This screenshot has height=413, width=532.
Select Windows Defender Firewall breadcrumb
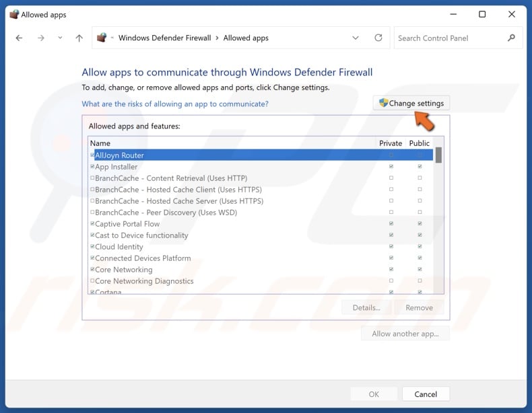tap(164, 38)
